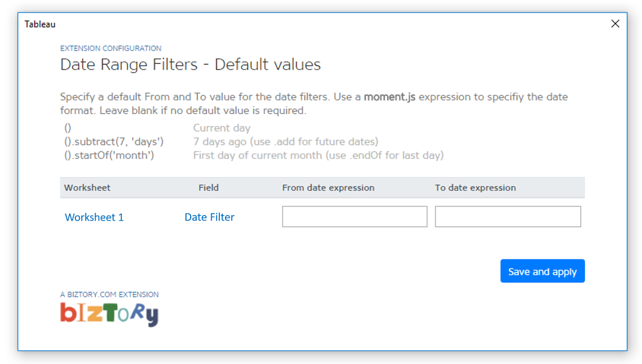Open the Worksheet 1 link

pos(94,217)
